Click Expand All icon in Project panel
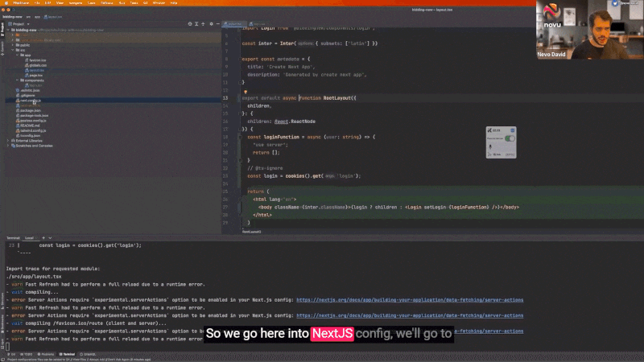Image resolution: width=644 pixels, height=362 pixels. click(x=196, y=24)
